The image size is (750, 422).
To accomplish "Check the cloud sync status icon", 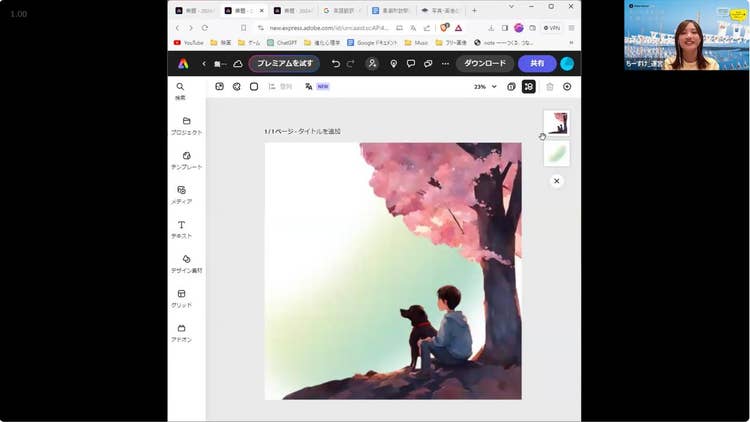I will [x=238, y=64].
